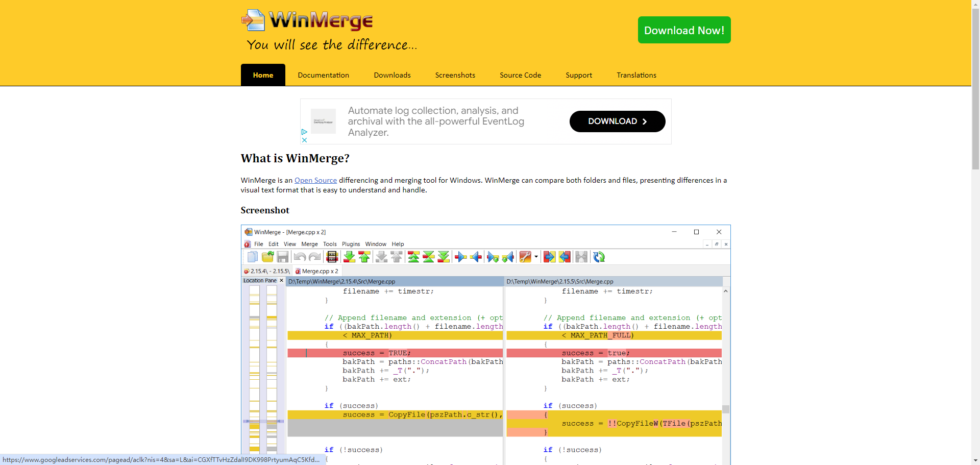Viewport: 980px width, 465px height.
Task: Open the Downloads page
Action: click(392, 75)
